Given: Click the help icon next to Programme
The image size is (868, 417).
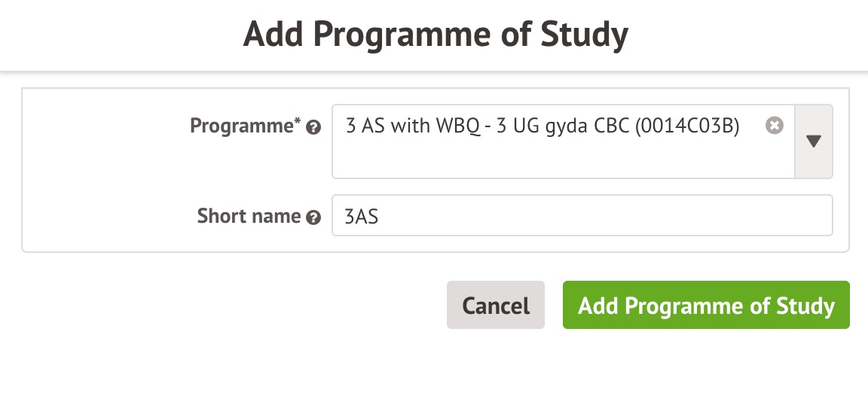Looking at the screenshot, I should coord(314,129).
